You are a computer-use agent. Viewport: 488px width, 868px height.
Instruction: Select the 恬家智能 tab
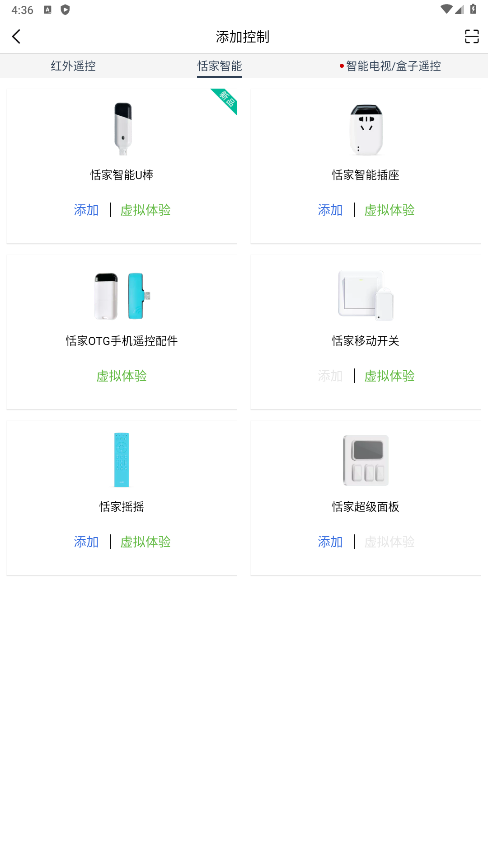tap(220, 66)
